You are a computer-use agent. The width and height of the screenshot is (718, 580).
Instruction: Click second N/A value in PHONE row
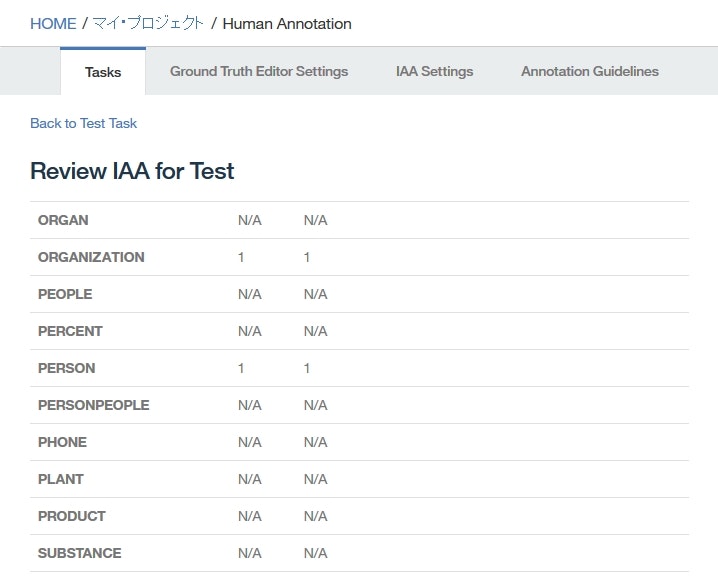coord(315,442)
